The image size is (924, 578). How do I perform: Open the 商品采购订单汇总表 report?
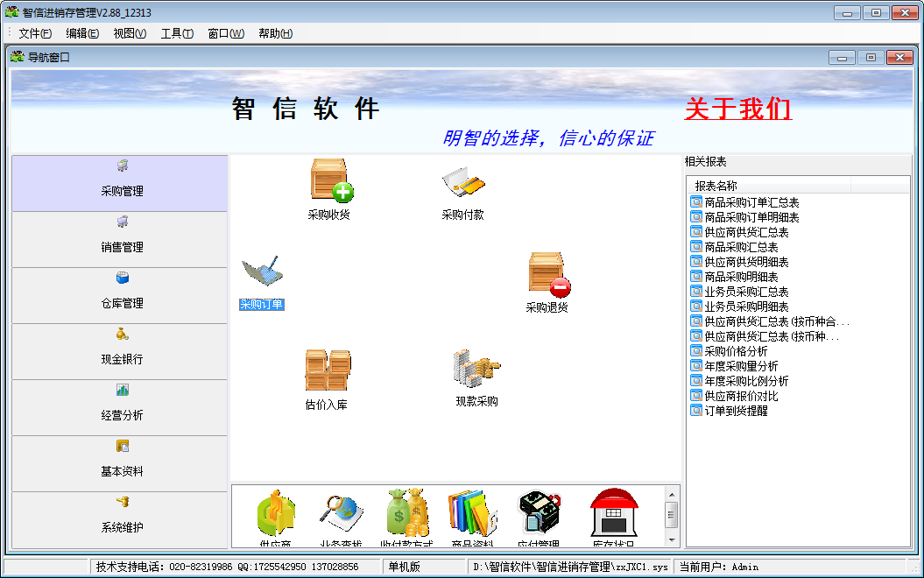751,202
